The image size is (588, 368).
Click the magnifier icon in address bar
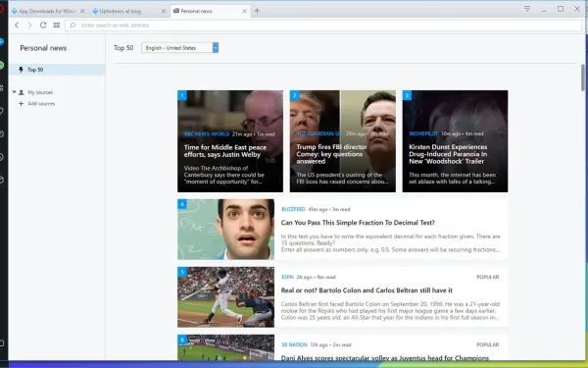[x=73, y=26]
